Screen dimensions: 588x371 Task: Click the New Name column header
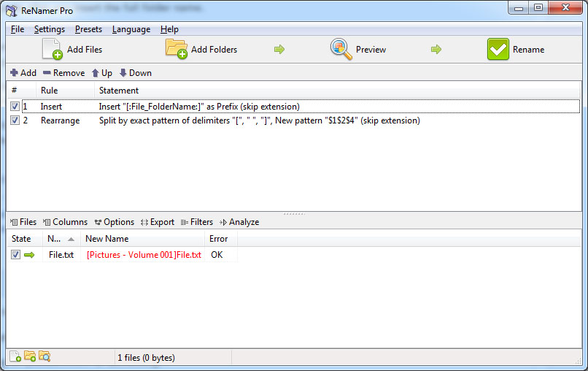(x=142, y=239)
